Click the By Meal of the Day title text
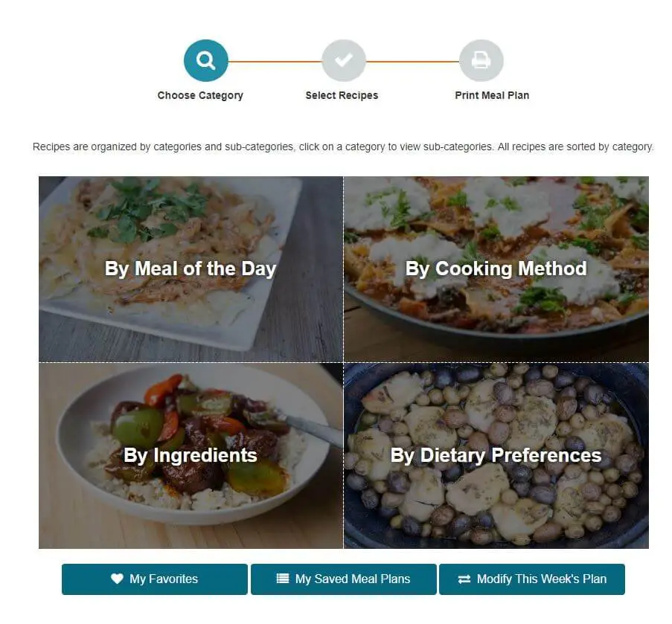This screenshot has width=672, height=624. coord(191,269)
